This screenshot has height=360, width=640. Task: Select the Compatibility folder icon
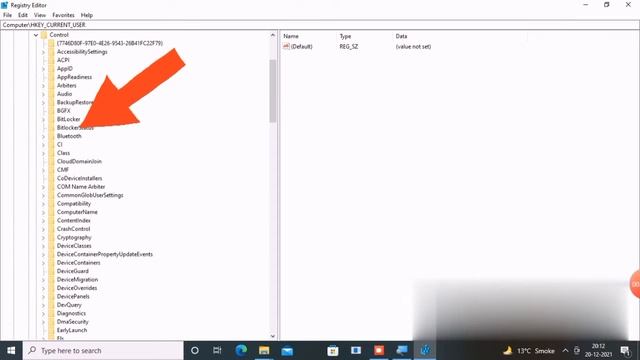51,204
